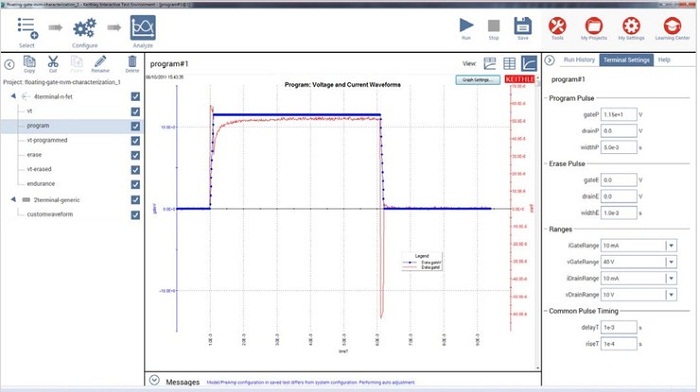Image resolution: width=700 pixels, height=392 pixels.
Task: Open the Learning Center icon
Action: coord(672,26)
